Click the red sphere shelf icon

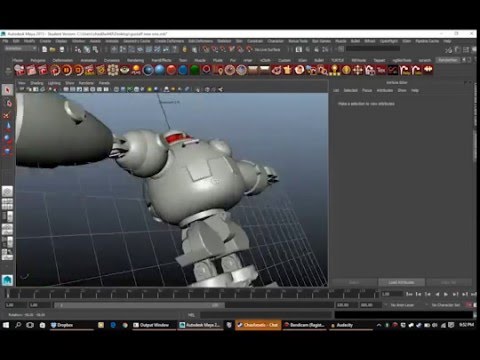171,70
